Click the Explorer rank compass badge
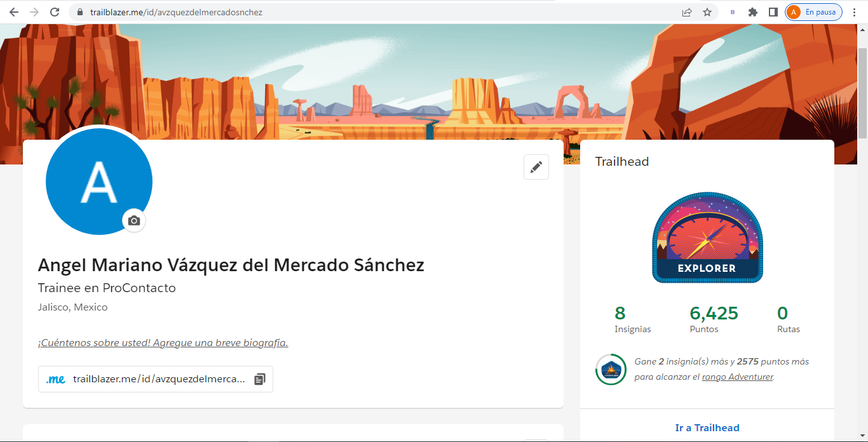This screenshot has height=442, width=868. click(x=707, y=238)
